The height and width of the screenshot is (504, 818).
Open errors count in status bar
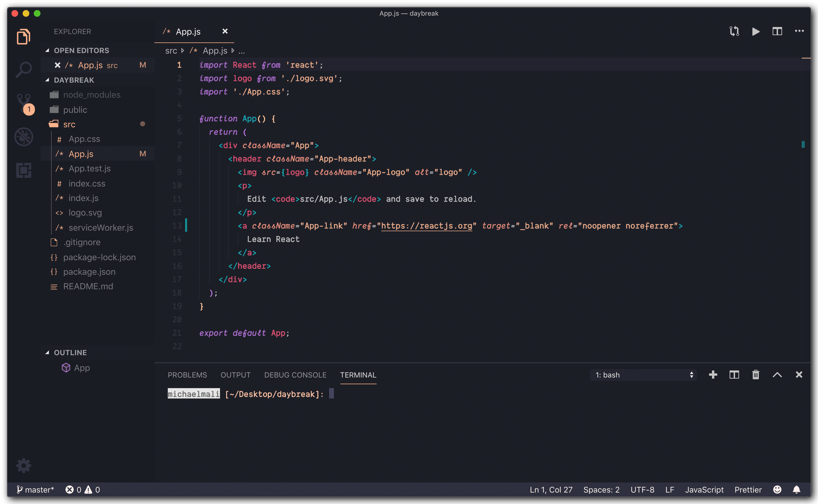click(73, 489)
